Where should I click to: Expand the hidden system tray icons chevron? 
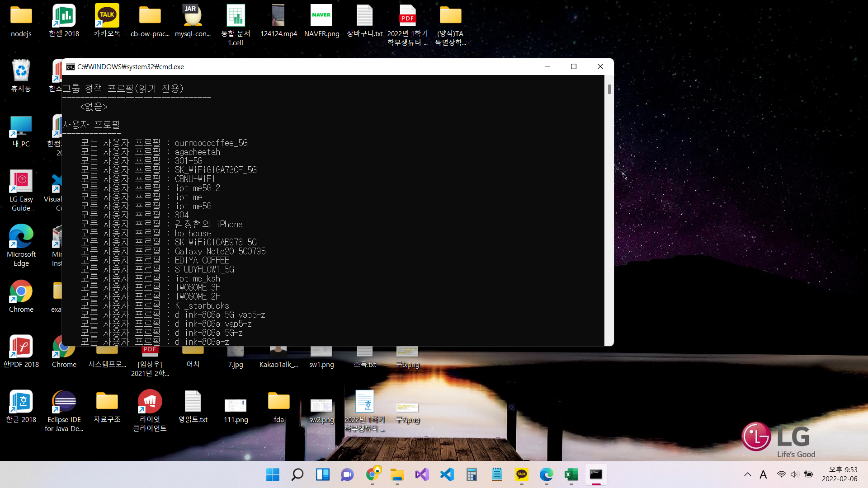(x=747, y=474)
